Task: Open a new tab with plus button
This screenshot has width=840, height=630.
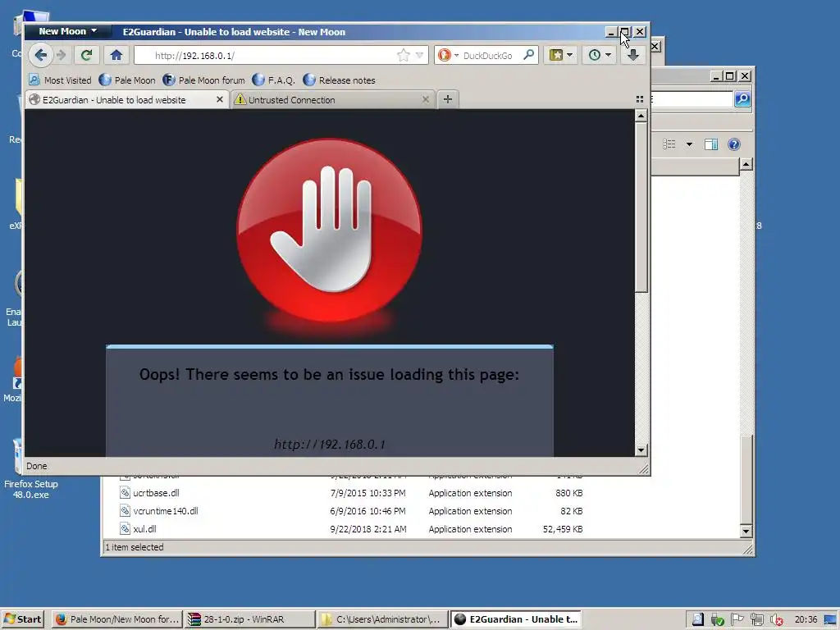Action: pos(448,99)
